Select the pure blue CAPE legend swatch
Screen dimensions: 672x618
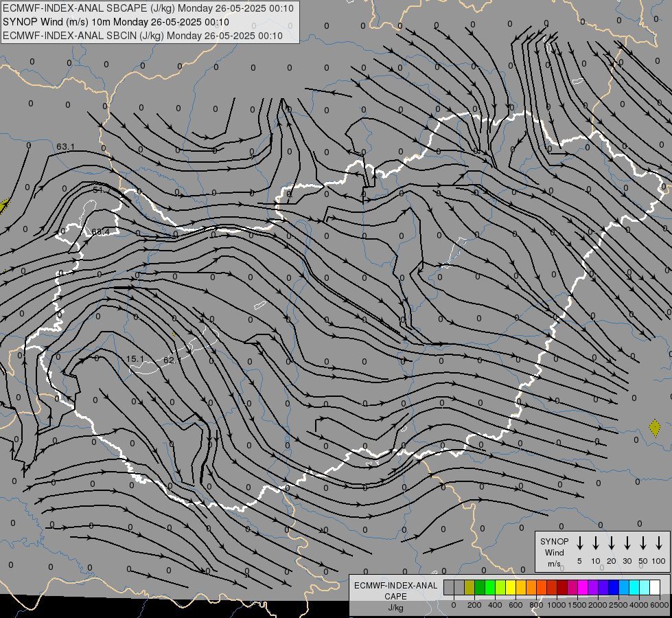[613, 587]
